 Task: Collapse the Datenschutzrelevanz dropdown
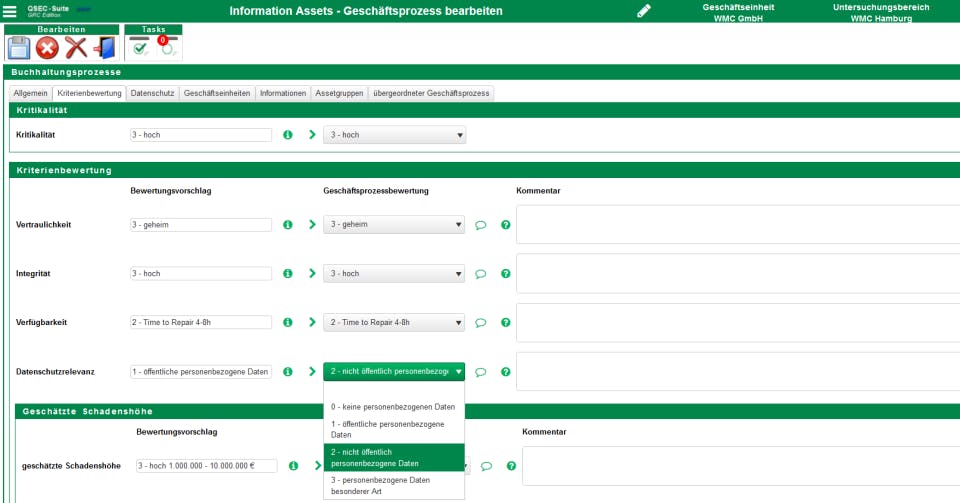(394, 371)
